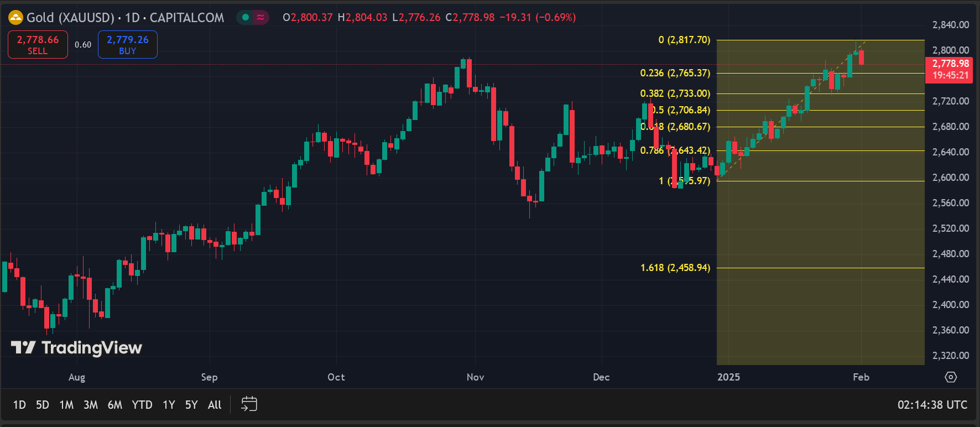980x427 pixels.
Task: Switch to YTD date range
Action: click(142, 405)
